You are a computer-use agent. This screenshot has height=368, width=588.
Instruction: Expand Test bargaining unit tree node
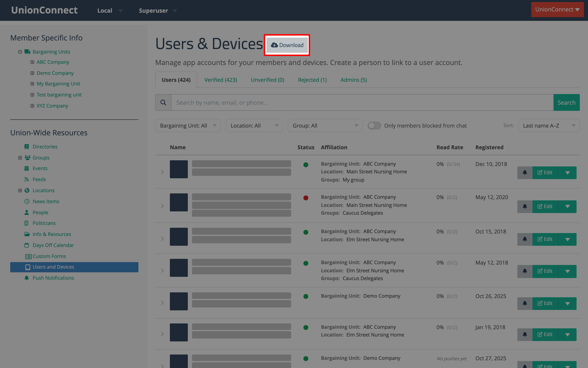click(x=32, y=95)
